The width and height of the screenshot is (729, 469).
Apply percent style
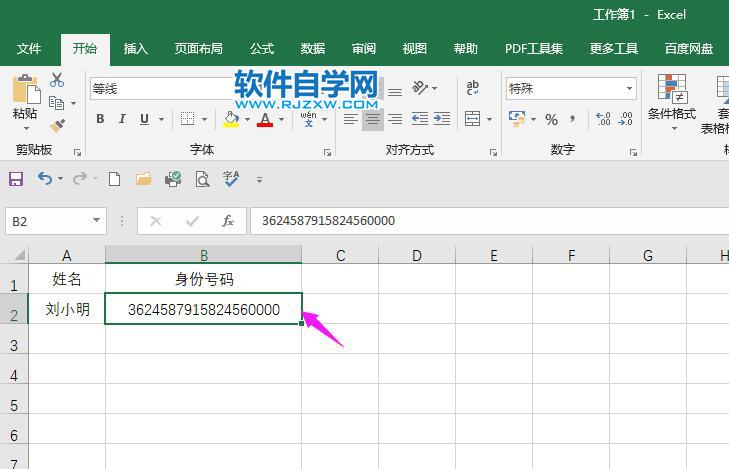[x=551, y=119]
